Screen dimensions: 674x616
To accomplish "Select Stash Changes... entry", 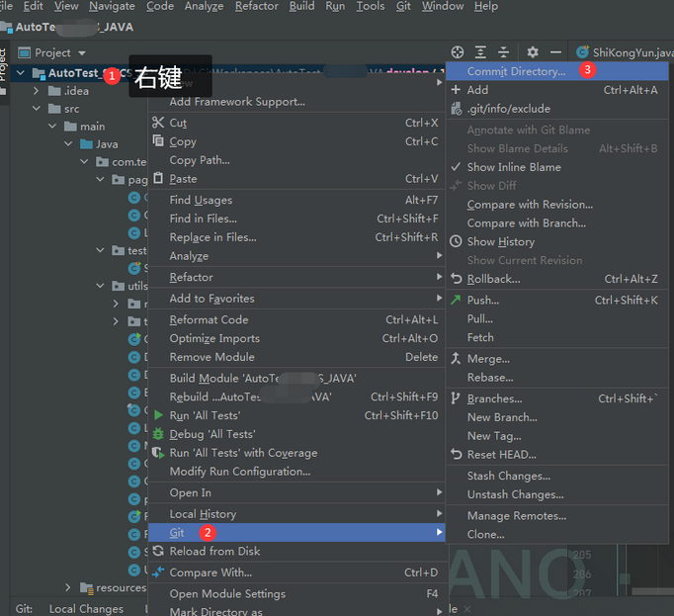I will 557,476.
